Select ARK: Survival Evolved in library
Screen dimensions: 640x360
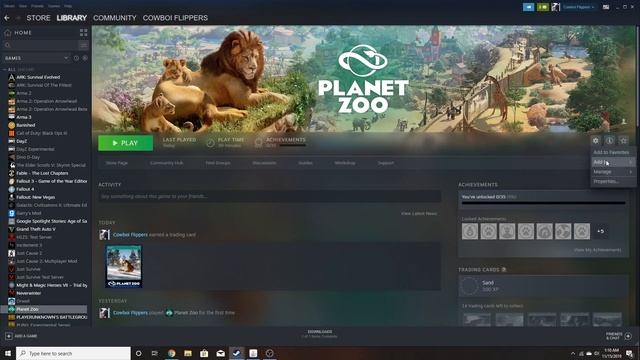pos(38,77)
